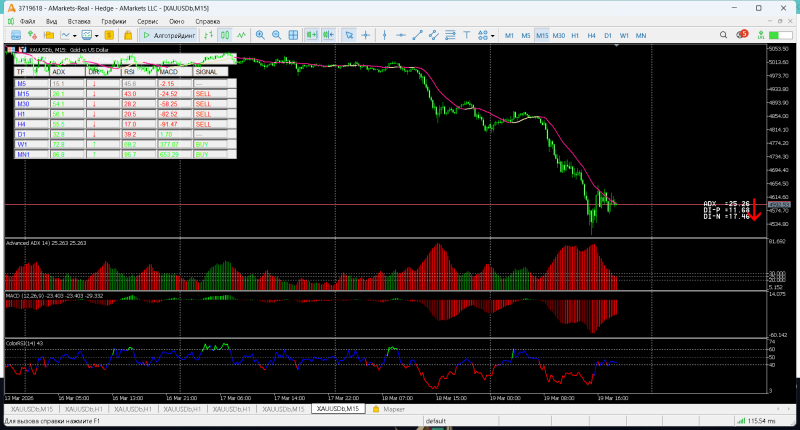Image resolution: width=800 pixels, height=430 pixels.
Task: Switch chart to bar chart mode
Action: [208, 35]
